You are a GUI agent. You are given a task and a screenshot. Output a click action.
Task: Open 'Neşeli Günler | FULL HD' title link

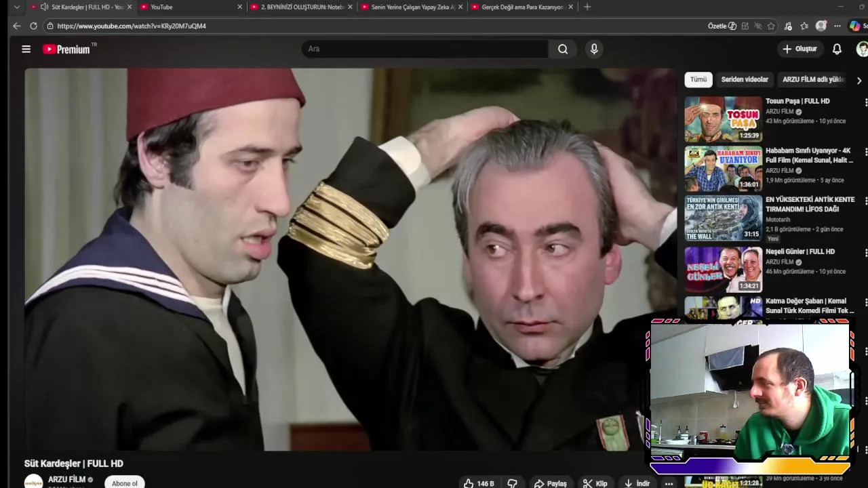(x=800, y=251)
